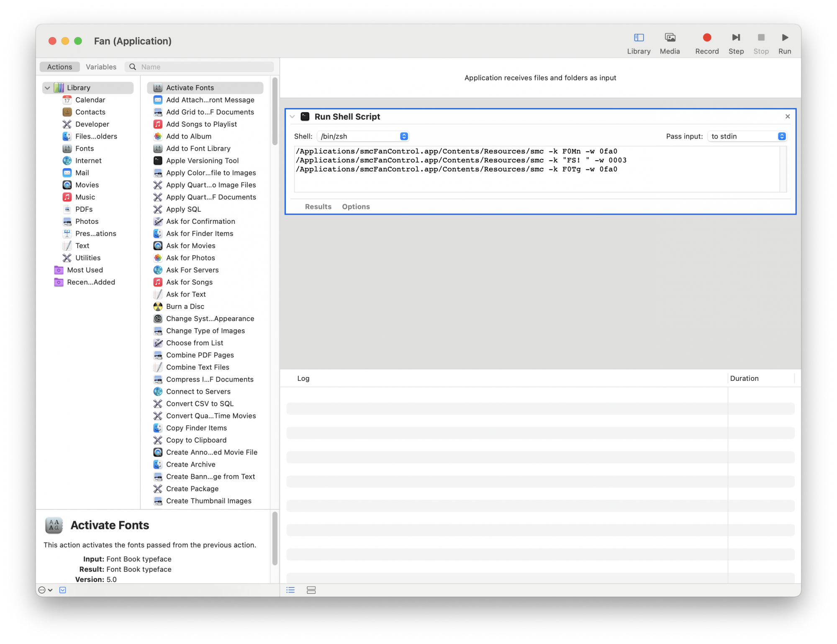837x644 pixels.
Task: Select the Burn a Disc action
Action: tap(185, 306)
